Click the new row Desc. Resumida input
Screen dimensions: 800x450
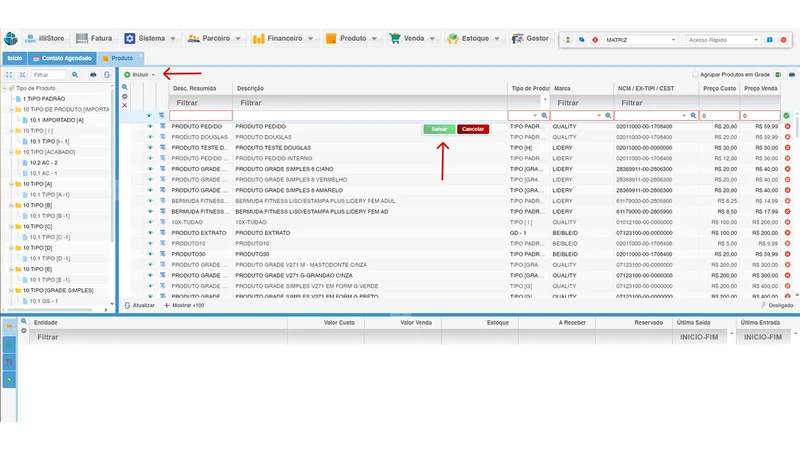click(x=201, y=116)
